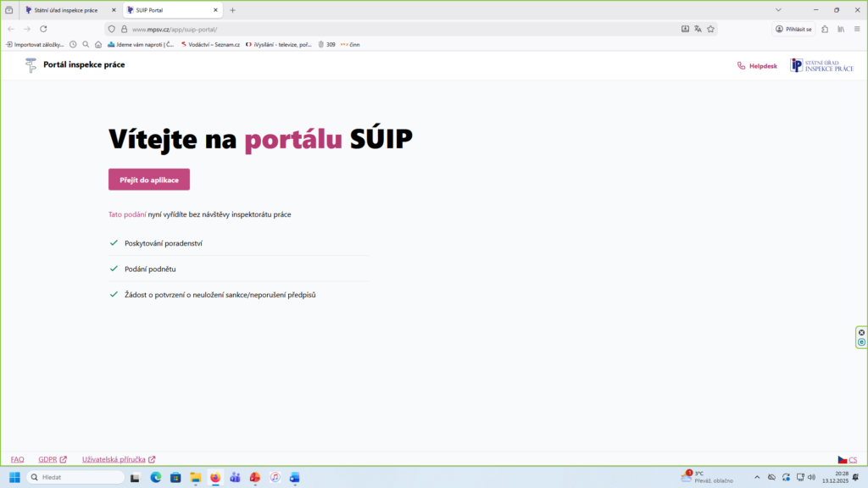868x488 pixels.
Task: Open the Firefox extensions icon
Action: (x=825, y=29)
